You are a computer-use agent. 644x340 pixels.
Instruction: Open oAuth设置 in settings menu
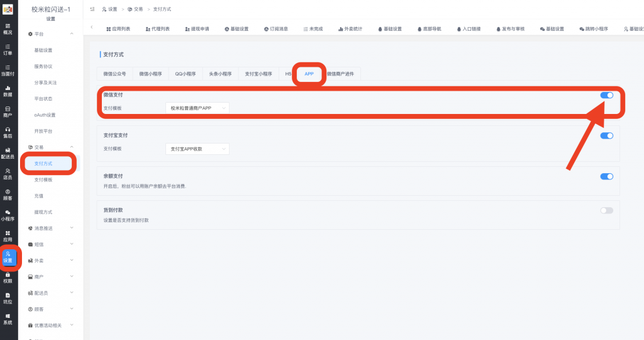pos(45,115)
